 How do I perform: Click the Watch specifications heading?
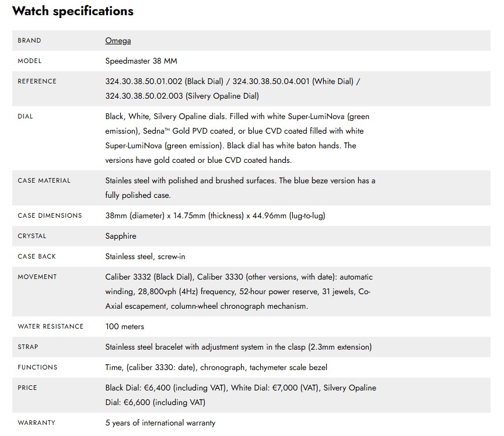(73, 11)
